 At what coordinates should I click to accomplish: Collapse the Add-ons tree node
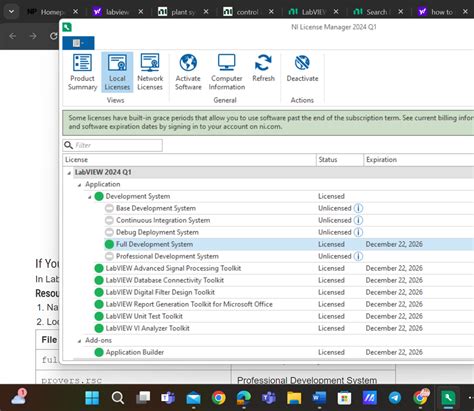coord(79,341)
